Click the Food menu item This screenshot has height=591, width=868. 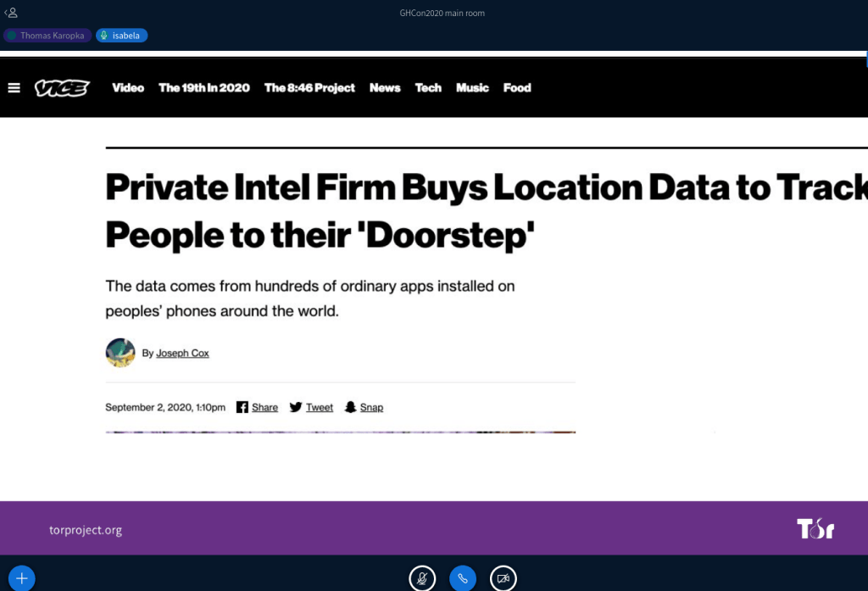point(517,88)
